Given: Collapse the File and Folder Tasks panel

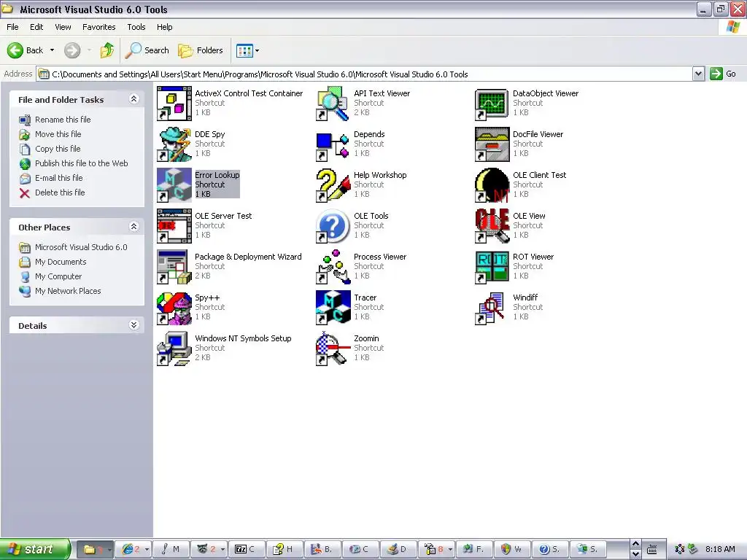Looking at the screenshot, I should pos(134,99).
